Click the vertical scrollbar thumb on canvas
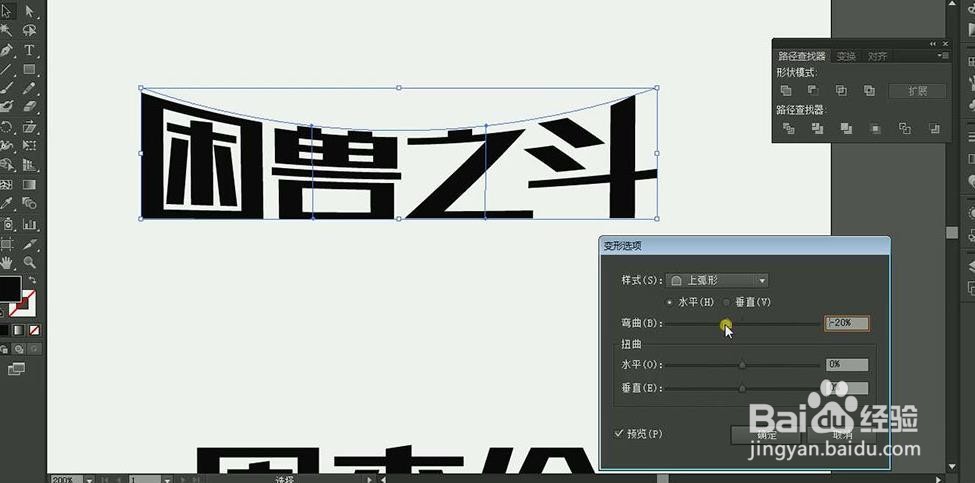 (x=951, y=232)
